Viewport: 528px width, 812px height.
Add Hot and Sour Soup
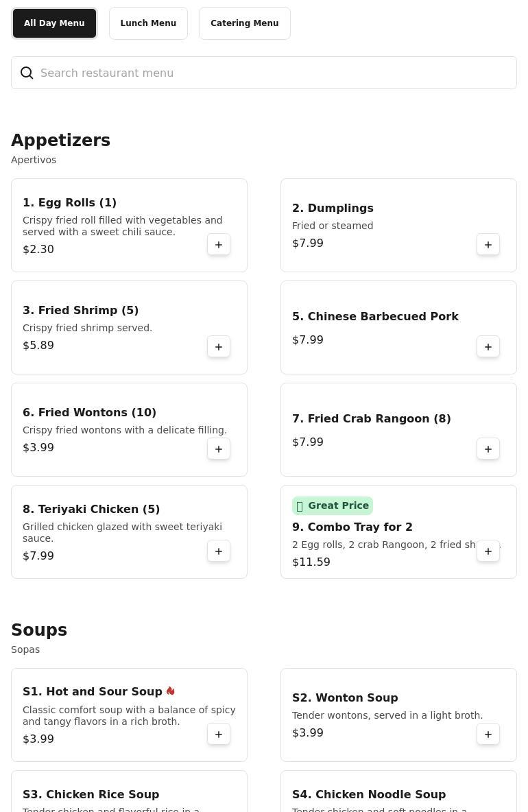219,735
